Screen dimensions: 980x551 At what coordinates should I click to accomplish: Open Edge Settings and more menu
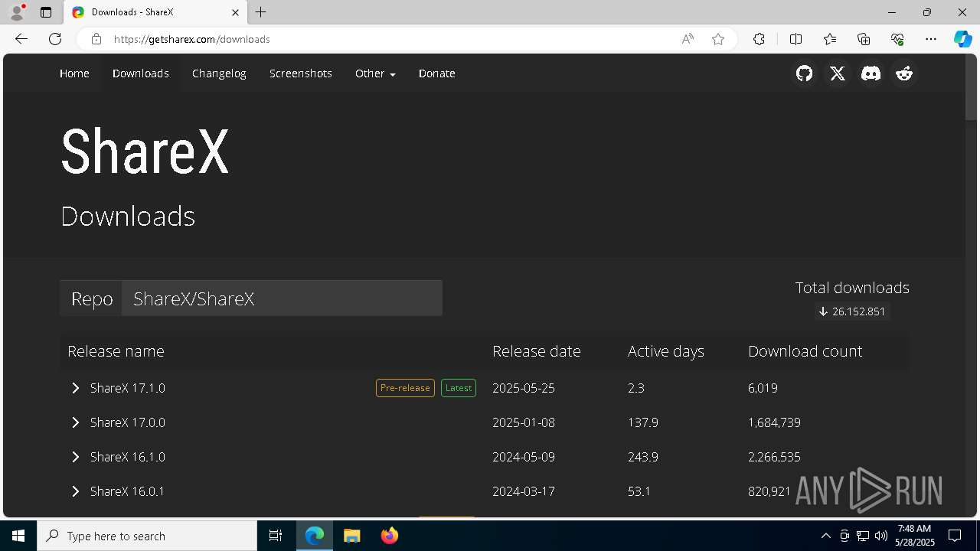point(931,39)
